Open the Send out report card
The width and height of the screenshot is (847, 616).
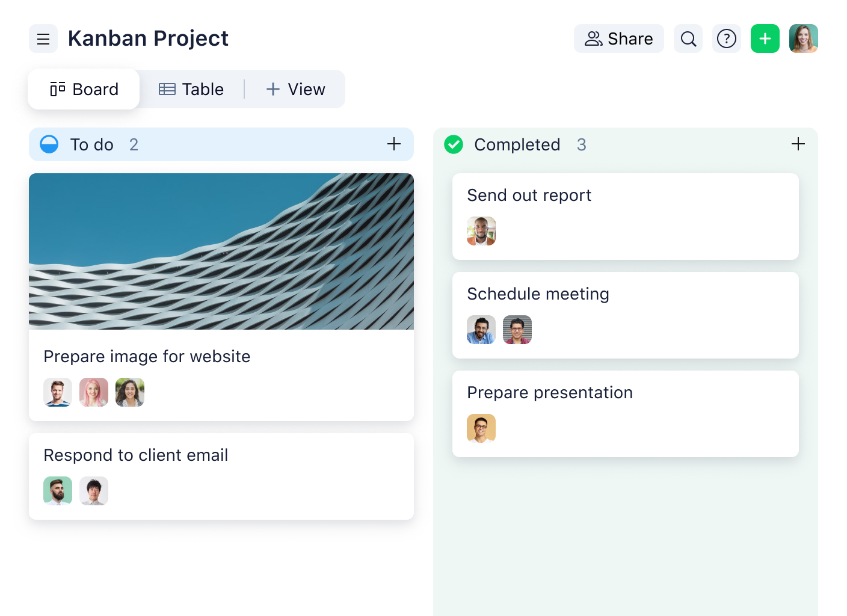529,195
